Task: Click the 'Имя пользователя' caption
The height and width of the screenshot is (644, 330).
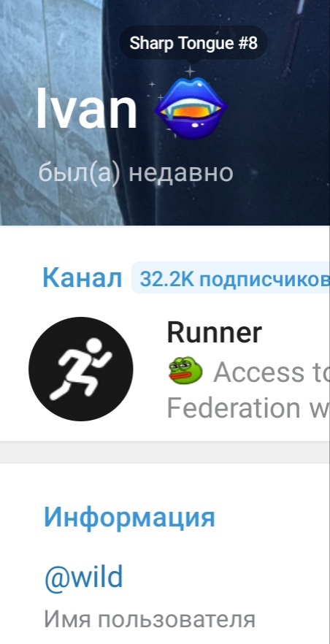Action: click(150, 618)
